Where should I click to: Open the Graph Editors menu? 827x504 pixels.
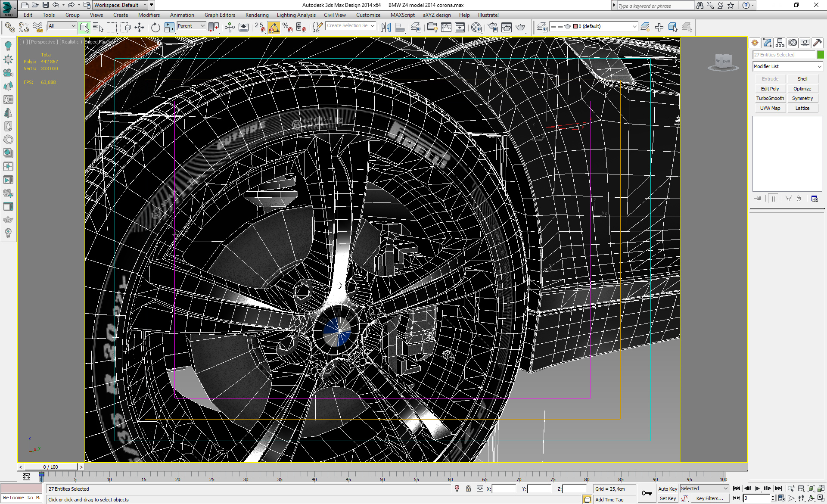click(220, 15)
